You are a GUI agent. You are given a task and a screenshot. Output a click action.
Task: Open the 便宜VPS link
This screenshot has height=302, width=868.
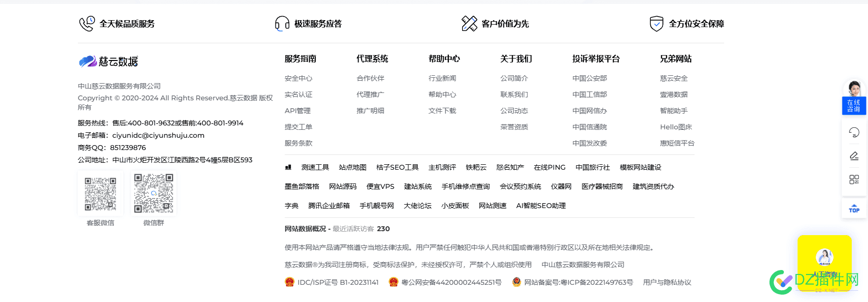[380, 186]
